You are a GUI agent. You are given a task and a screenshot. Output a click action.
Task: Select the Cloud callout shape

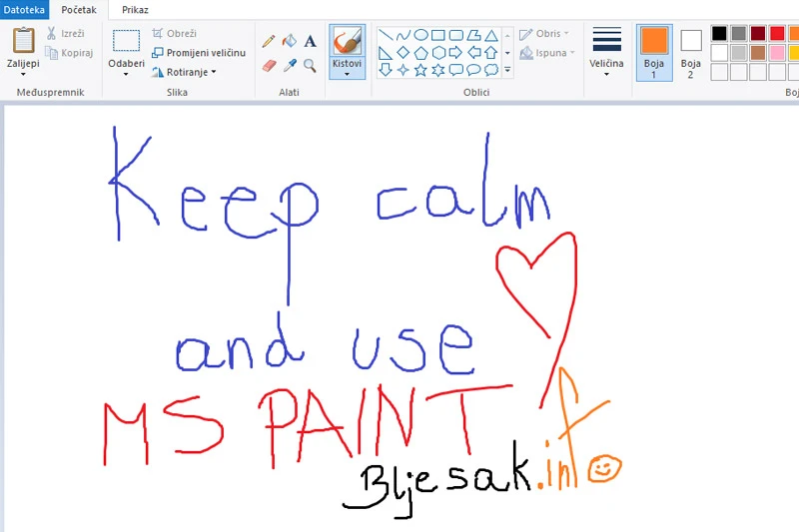click(491, 70)
